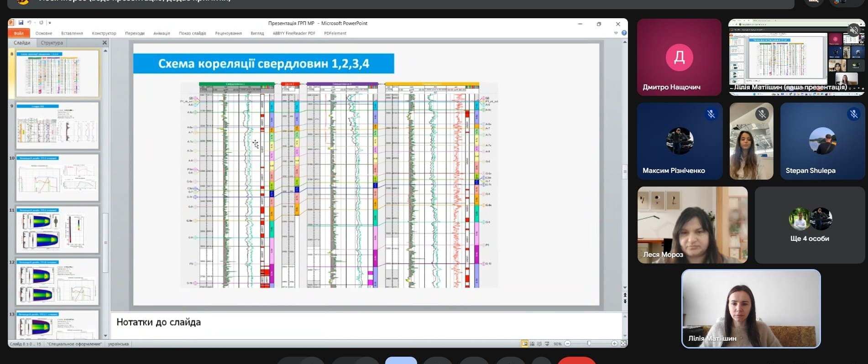Image resolution: width=868 pixels, height=364 pixels.
Task: Click the Ще 4 особи participants tile
Action: 810,225
